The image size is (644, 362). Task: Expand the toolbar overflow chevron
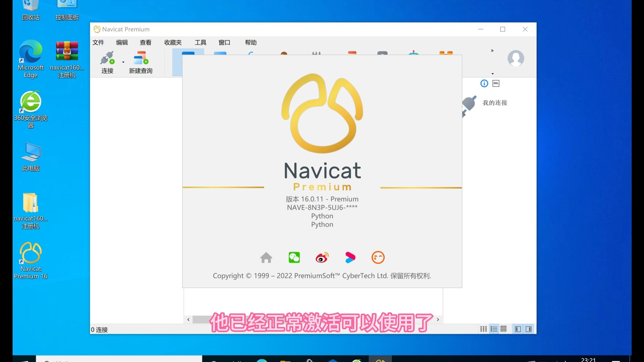coord(492,51)
